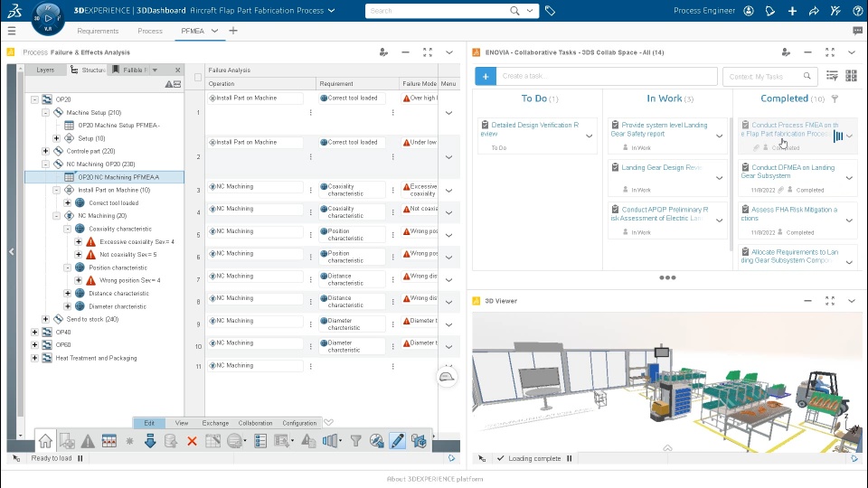This screenshot has height=488, width=868.
Task: Open the hamburger menu under the logo
Action: pos(12,31)
